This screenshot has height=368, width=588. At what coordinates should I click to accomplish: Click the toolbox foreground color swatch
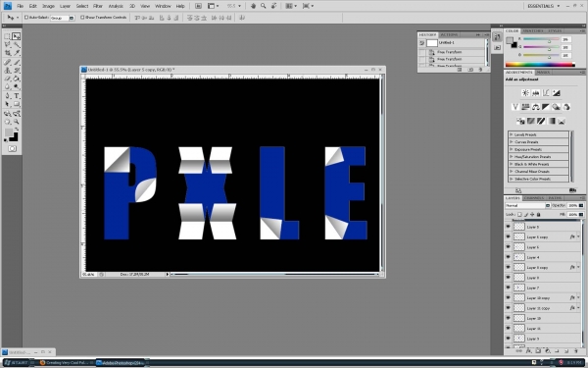tap(8, 132)
